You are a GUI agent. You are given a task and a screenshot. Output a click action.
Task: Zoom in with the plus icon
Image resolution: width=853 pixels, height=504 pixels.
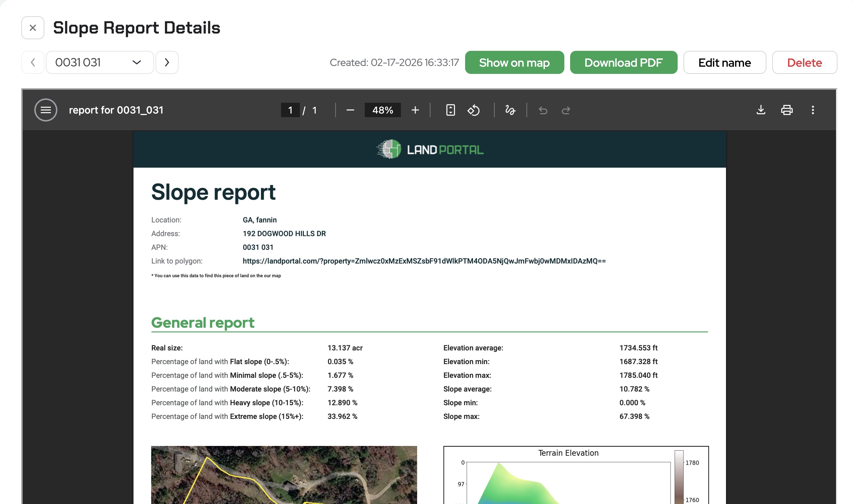[415, 110]
